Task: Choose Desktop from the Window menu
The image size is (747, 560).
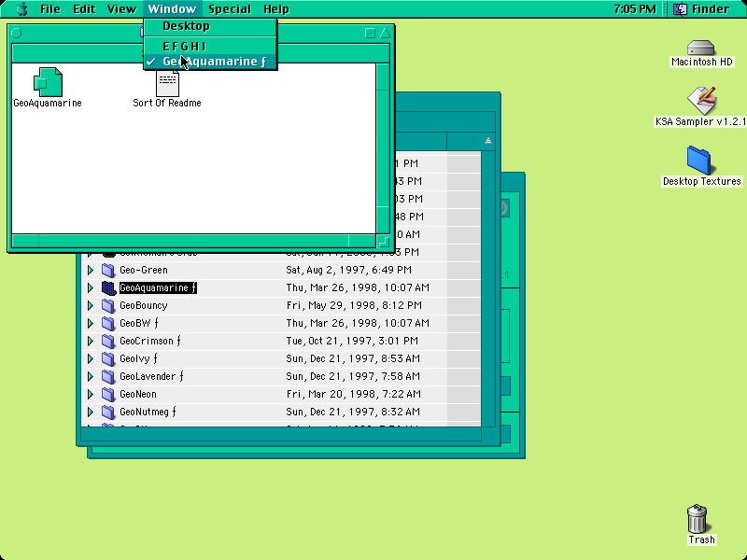Action: pyautogui.click(x=210, y=26)
